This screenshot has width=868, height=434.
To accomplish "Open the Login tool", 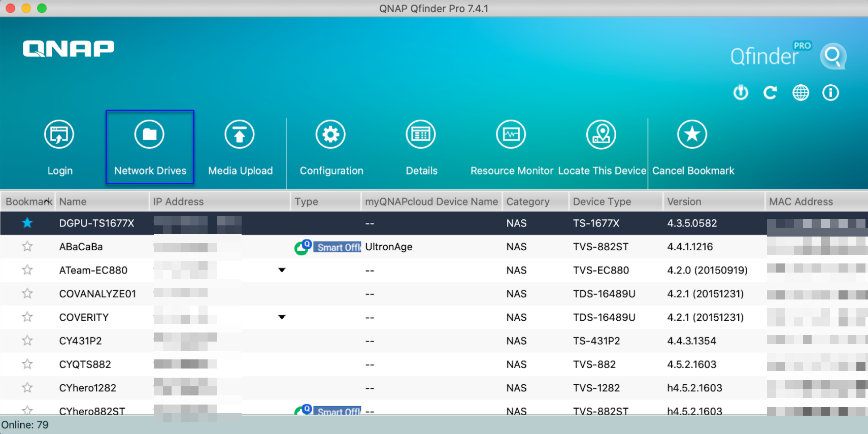I will coord(59,147).
